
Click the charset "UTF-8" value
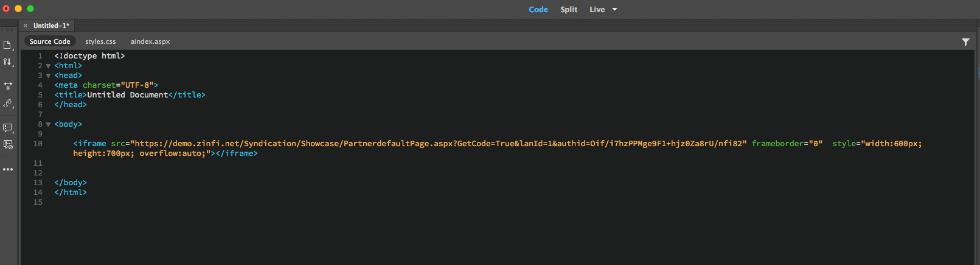tap(137, 85)
